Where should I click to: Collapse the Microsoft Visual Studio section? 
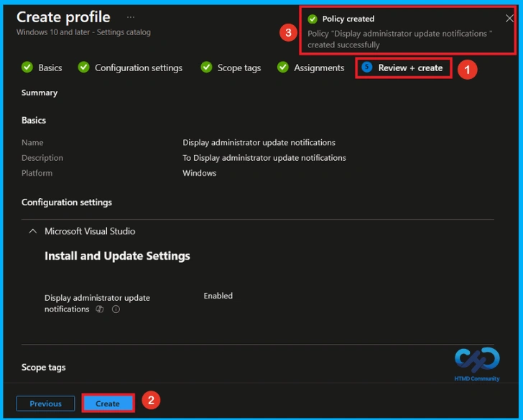pyautogui.click(x=33, y=231)
